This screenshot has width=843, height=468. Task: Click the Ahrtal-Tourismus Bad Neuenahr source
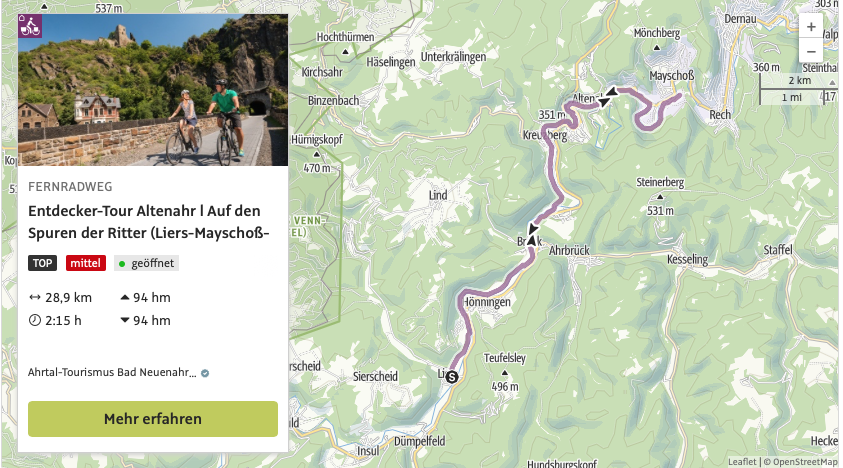point(112,373)
